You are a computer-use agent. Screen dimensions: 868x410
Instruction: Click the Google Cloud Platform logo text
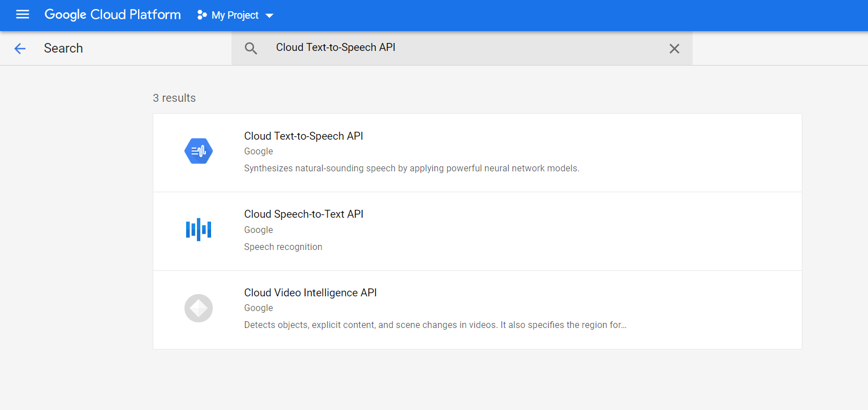pyautogui.click(x=113, y=15)
